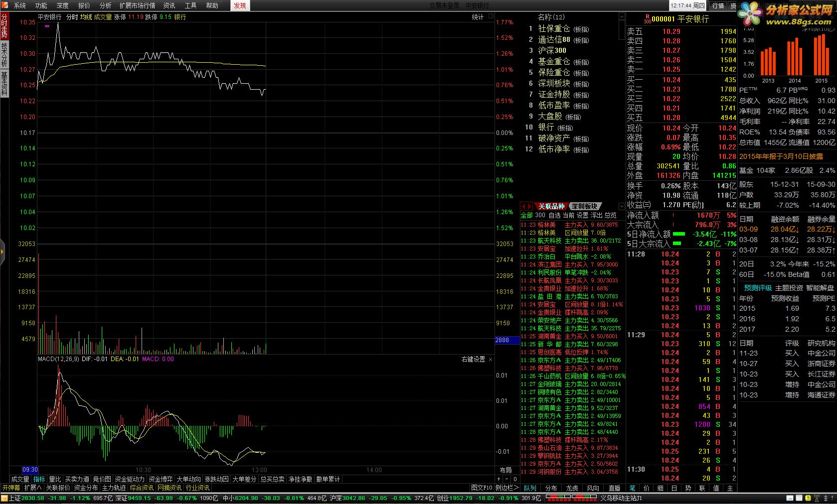Click the 行情 button at top right
This screenshot has height=504, width=837.
coord(718,5)
